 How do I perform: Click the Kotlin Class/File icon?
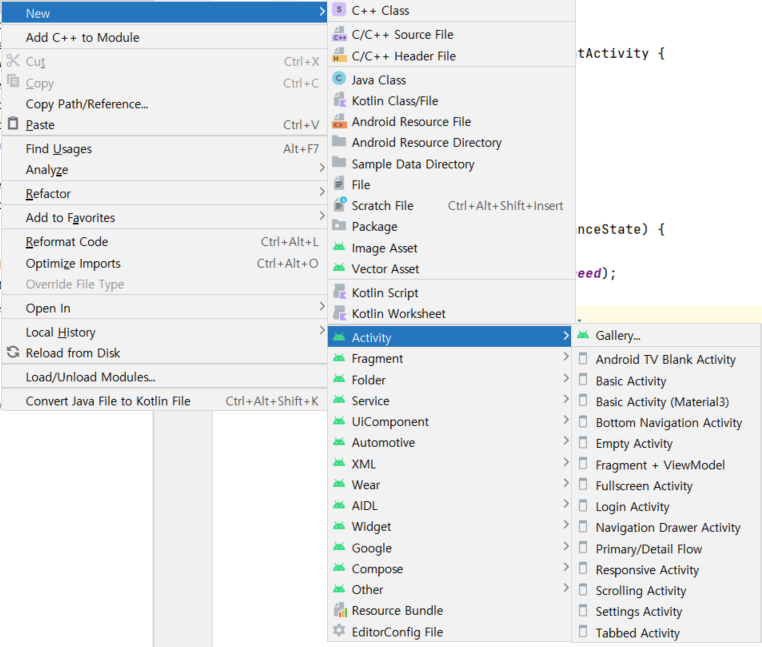point(339,101)
